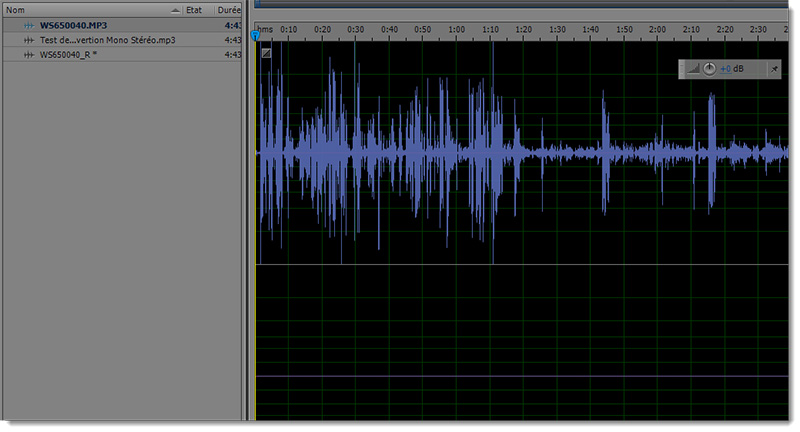
Task: Click the 0:30 mark on time ruler
Action: click(x=356, y=30)
